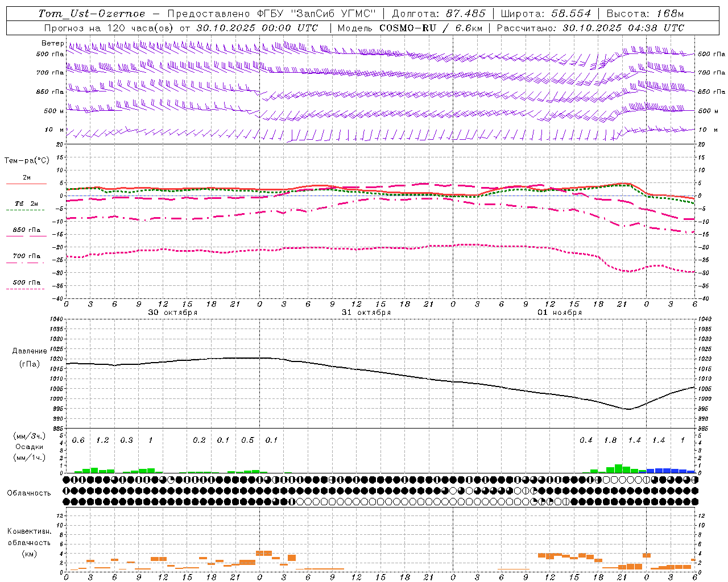This screenshot has height=582, width=728.
Task: Click the Ветер wind panel label
Action: (x=53, y=43)
